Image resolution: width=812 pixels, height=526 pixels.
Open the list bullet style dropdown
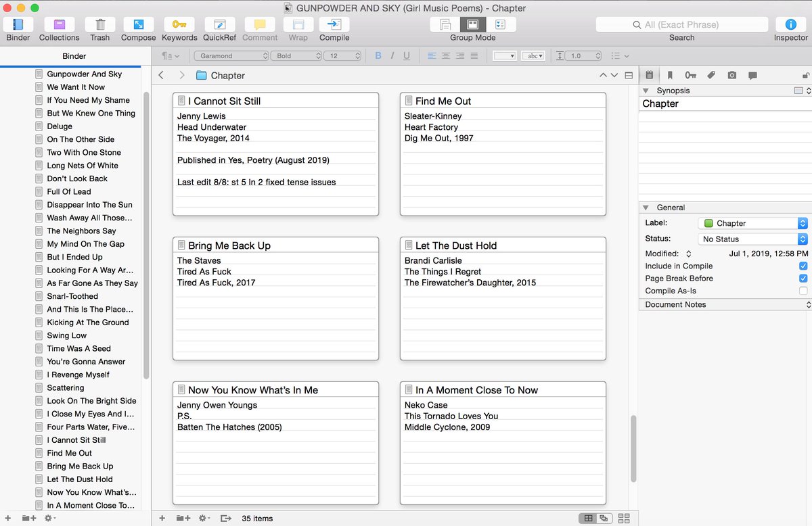point(620,56)
